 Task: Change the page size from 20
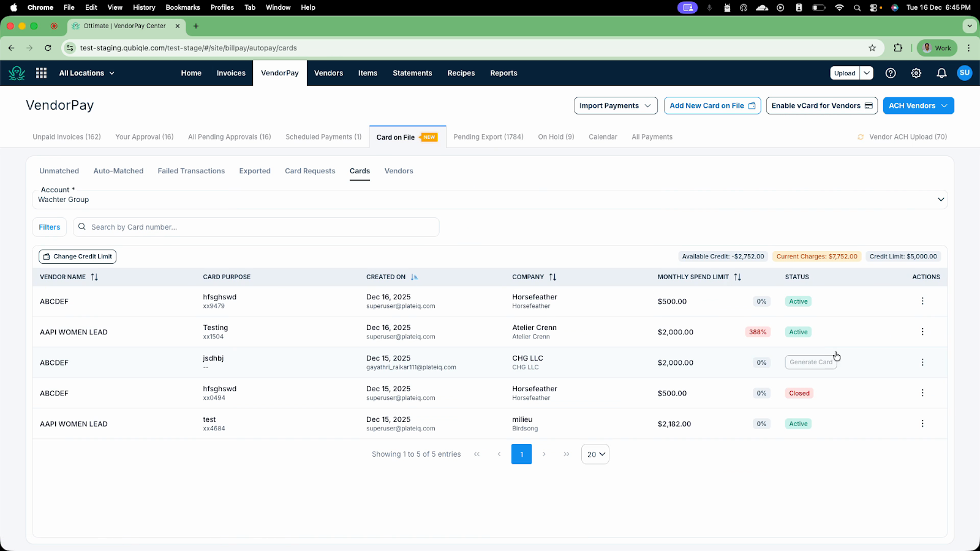595,454
